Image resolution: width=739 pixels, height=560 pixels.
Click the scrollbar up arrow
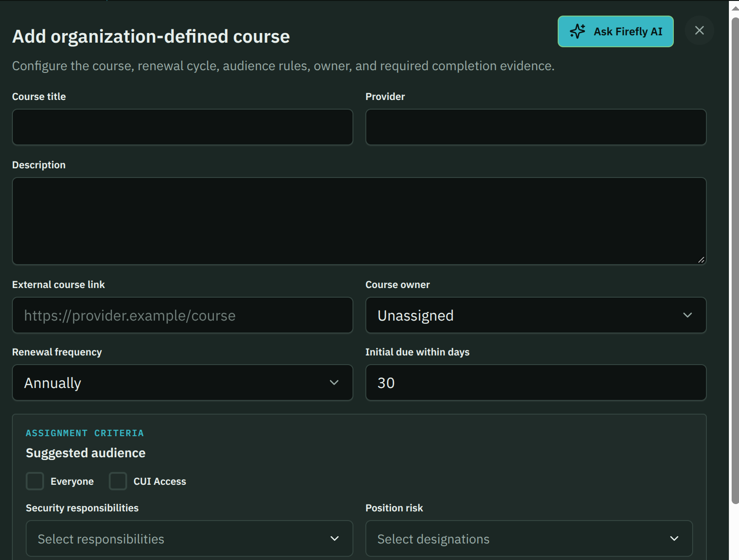(735, 8)
